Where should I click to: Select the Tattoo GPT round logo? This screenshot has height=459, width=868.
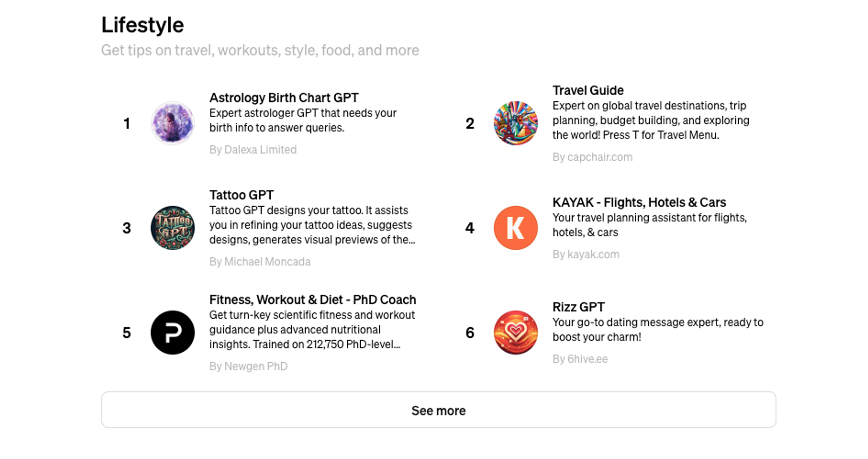pos(172,228)
